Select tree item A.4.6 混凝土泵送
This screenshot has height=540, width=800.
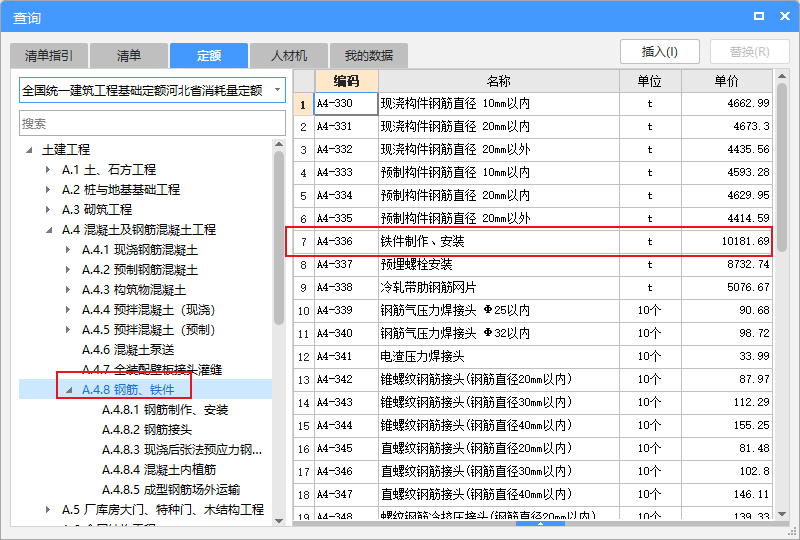click(x=128, y=350)
